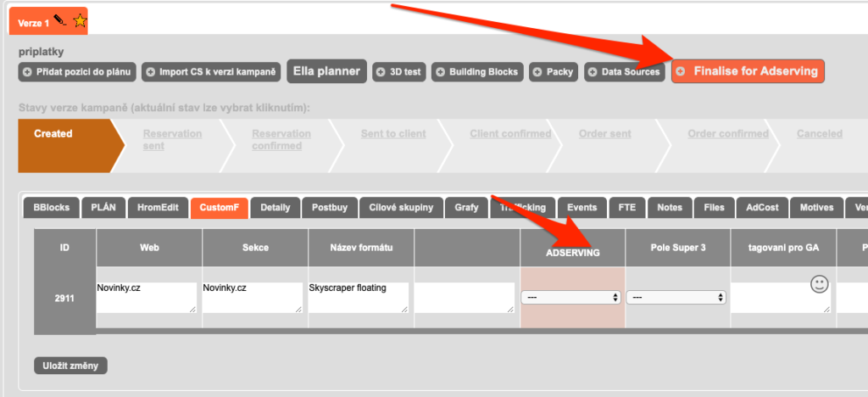Click the Web field containing Novinky.cz
This screenshot has width=868, height=397.
146,298
